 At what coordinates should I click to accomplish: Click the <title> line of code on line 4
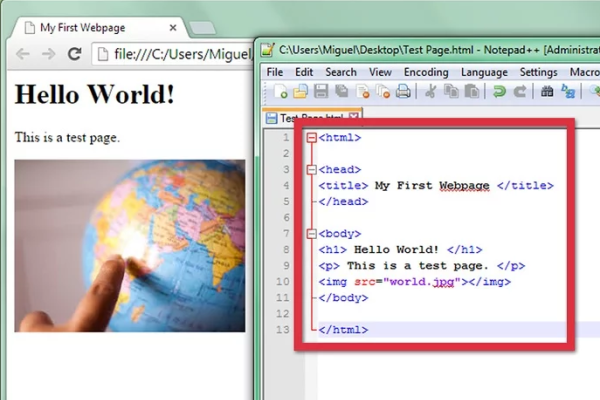(x=436, y=186)
